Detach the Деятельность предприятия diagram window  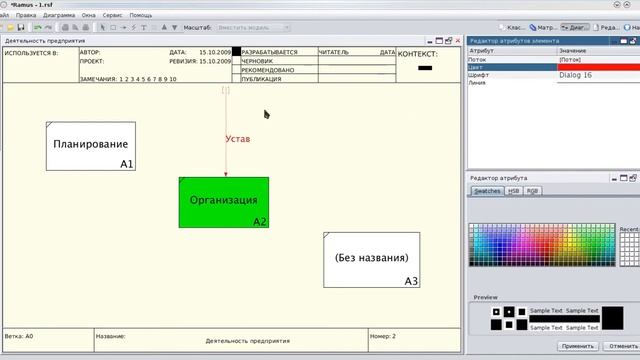[449, 41]
